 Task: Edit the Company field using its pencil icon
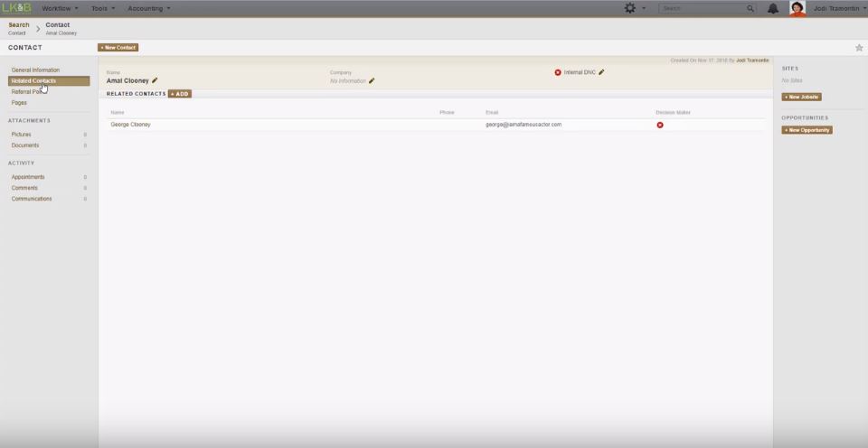[372, 81]
